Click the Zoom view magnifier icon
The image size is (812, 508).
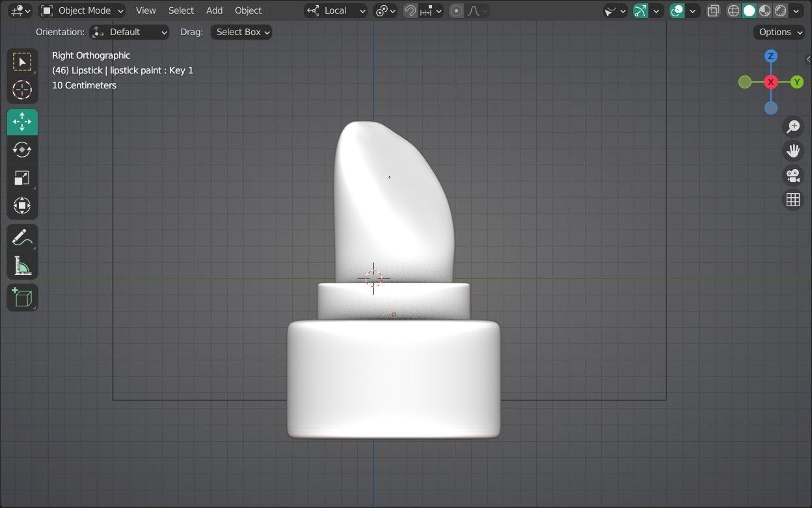[793, 126]
